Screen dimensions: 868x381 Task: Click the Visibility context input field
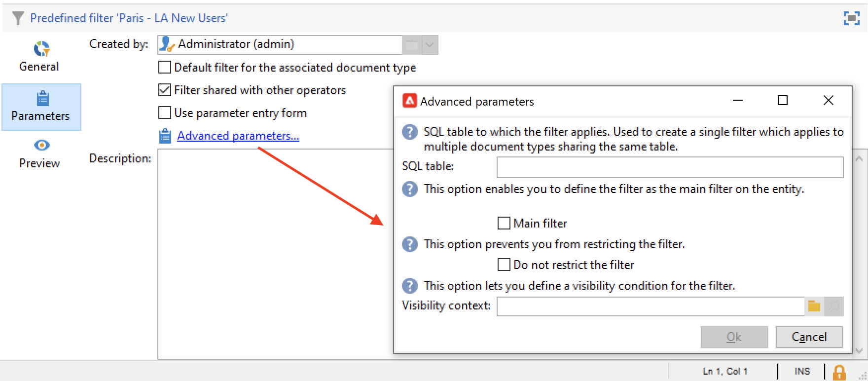pyautogui.click(x=650, y=306)
